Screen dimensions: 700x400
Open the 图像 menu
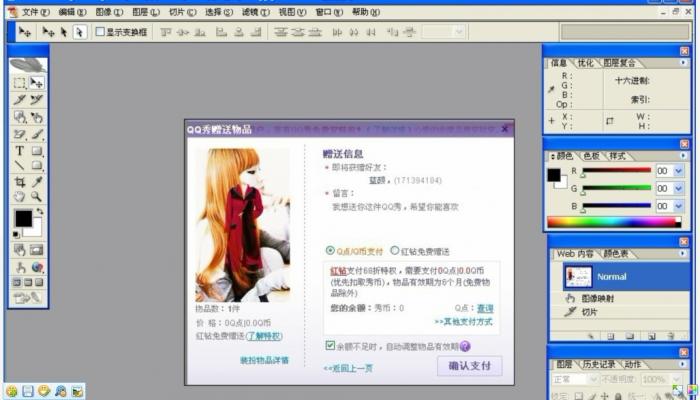109,12
